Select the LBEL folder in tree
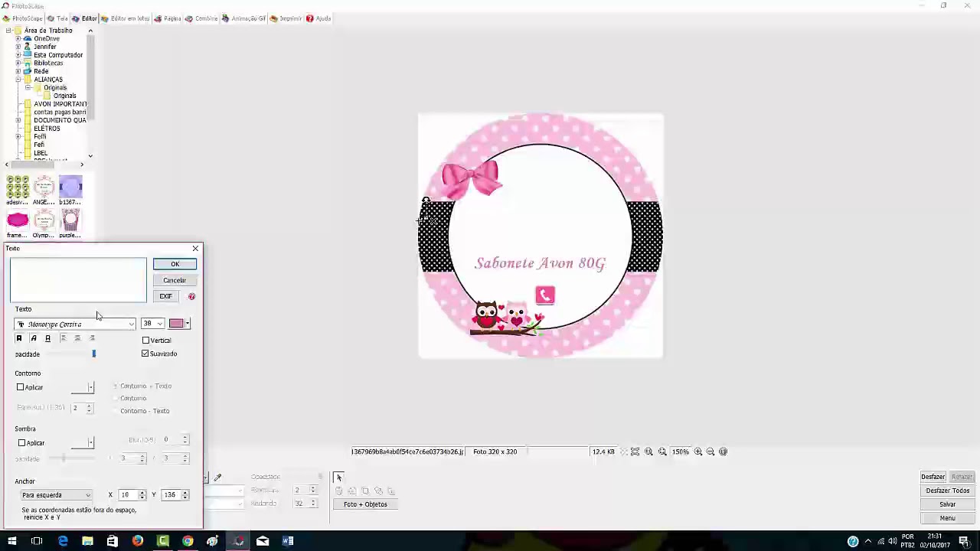The width and height of the screenshot is (980, 551). point(41,153)
